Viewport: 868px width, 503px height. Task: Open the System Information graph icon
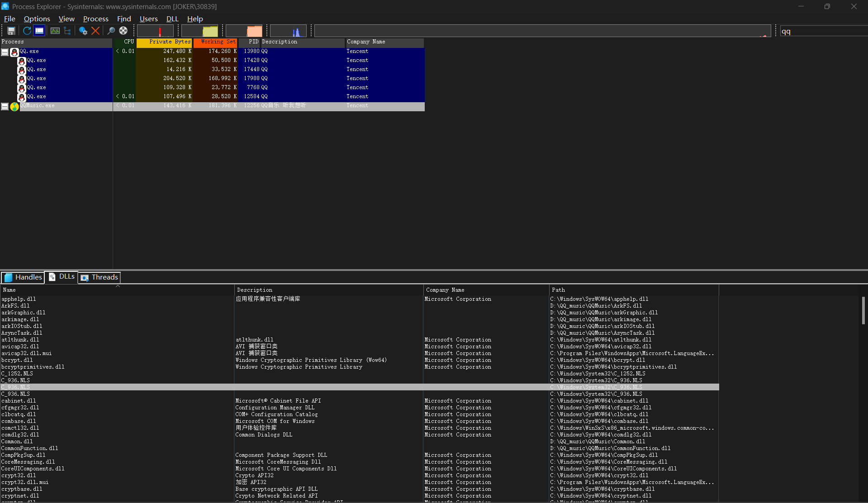(55, 31)
